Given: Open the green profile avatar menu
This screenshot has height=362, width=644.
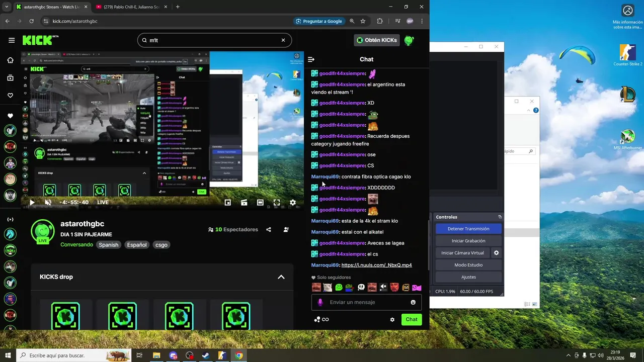Looking at the screenshot, I should click(x=410, y=40).
